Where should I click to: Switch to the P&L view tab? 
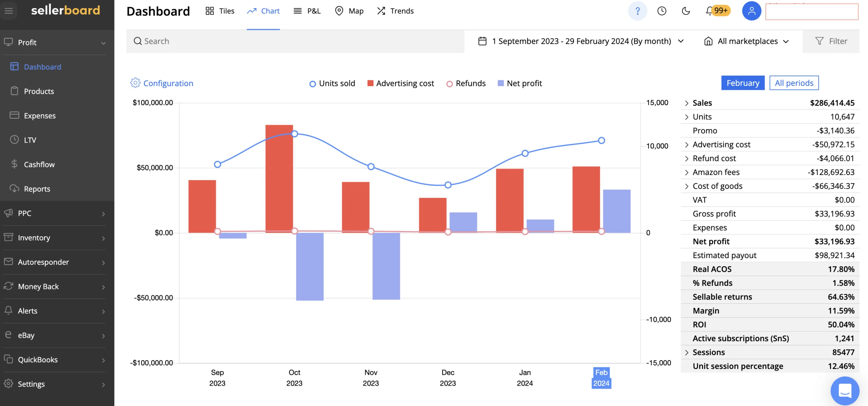(307, 11)
